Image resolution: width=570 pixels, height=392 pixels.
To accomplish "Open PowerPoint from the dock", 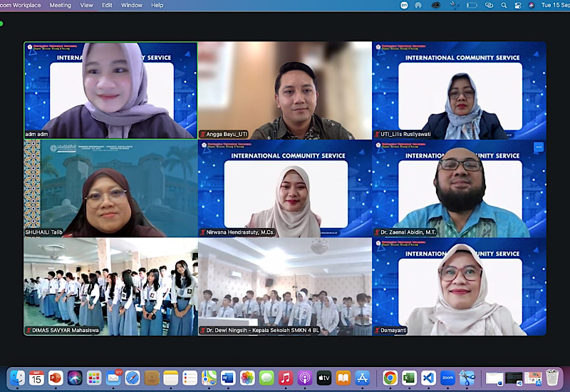I will click(56, 378).
